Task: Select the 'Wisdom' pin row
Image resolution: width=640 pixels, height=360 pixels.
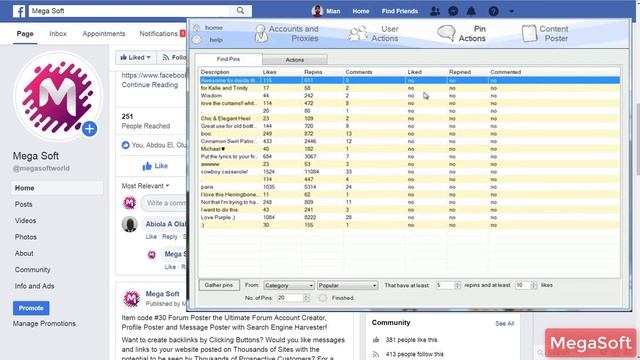Action: tap(410, 96)
